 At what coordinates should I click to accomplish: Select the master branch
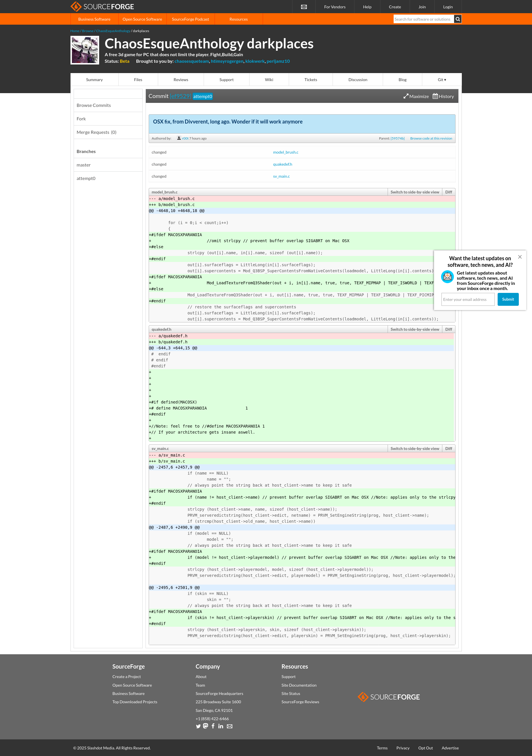coord(108,165)
